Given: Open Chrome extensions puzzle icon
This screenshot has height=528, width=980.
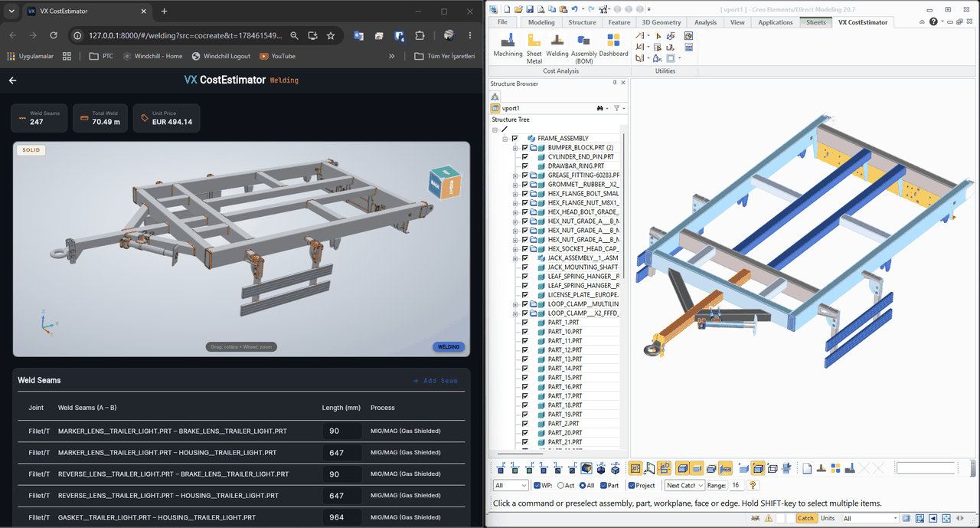Looking at the screenshot, I should point(420,35).
